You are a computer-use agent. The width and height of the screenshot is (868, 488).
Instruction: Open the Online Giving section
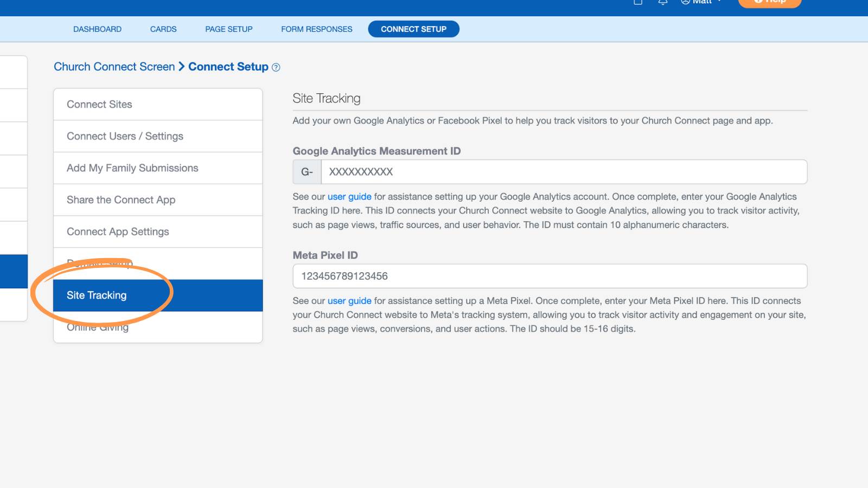click(x=158, y=327)
